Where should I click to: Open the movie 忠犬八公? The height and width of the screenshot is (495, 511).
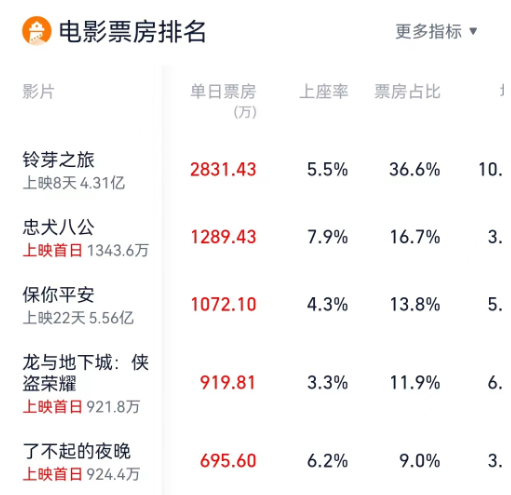pos(59,227)
